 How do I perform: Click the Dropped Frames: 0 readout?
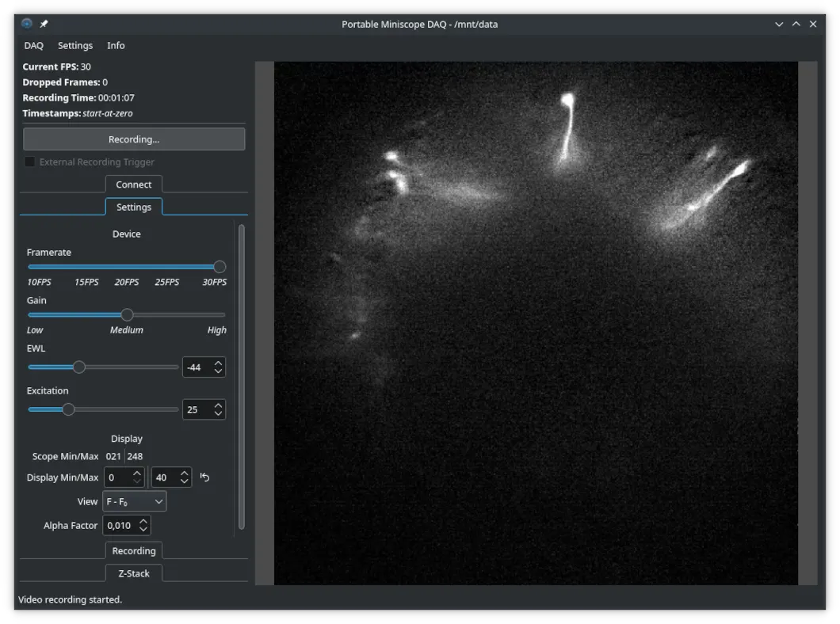(x=65, y=82)
